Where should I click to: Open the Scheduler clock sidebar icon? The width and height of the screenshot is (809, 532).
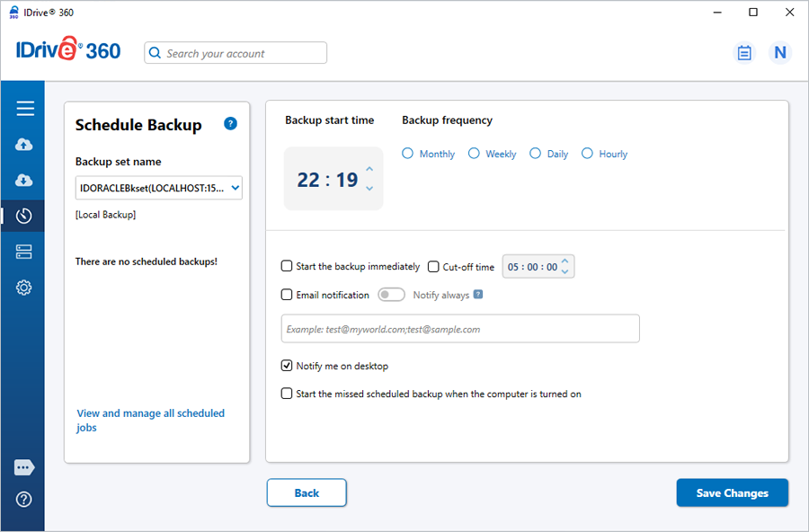[24, 216]
